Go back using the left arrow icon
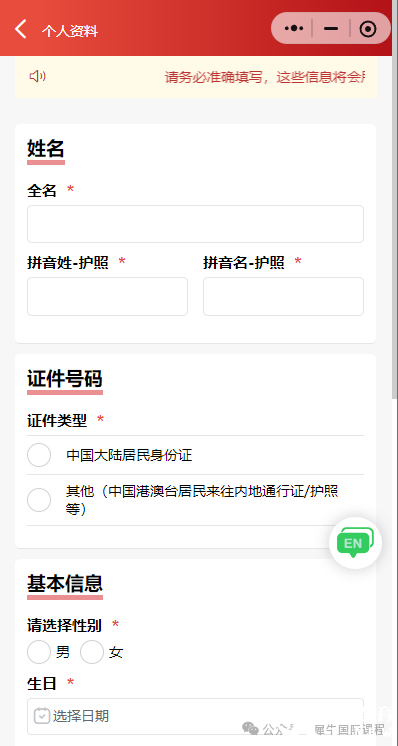This screenshot has width=398, height=746. coord(20,29)
